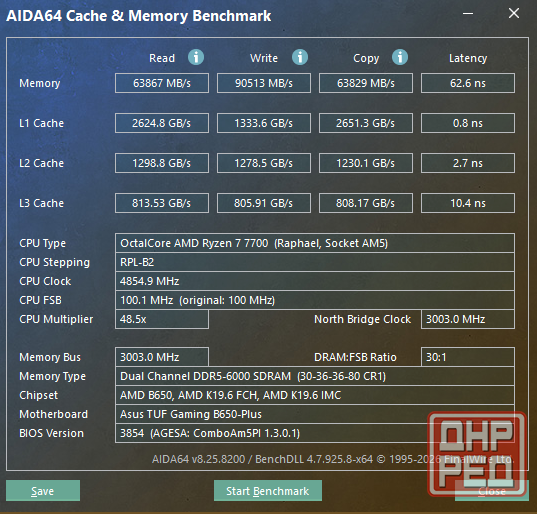The image size is (537, 514).
Task: Click the Save button
Action: pos(43,491)
